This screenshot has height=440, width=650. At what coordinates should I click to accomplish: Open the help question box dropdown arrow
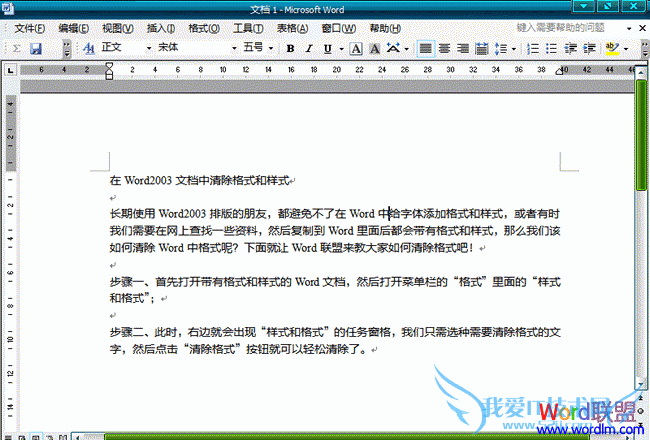[629, 28]
